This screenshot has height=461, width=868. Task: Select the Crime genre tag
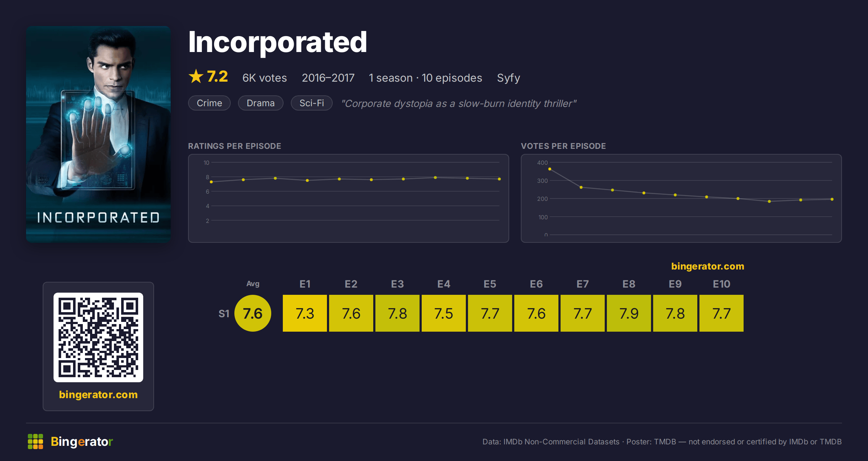click(x=209, y=103)
